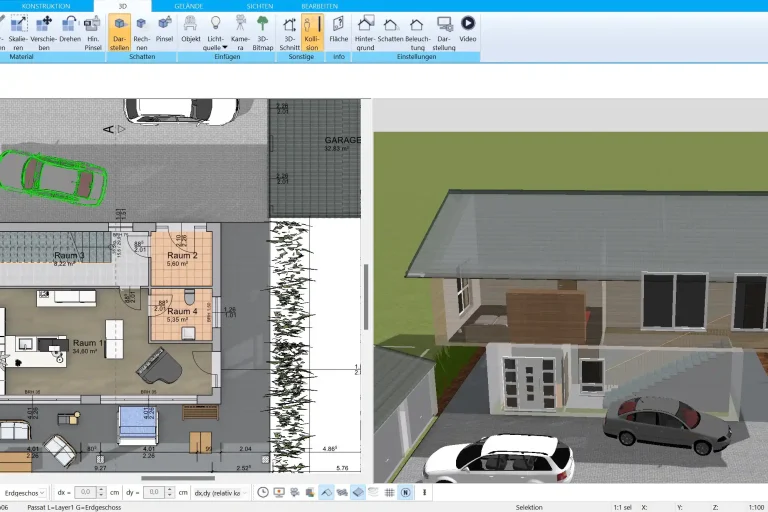768x512 pixels.
Task: Click the GARAGE label in plan
Action: click(x=343, y=140)
